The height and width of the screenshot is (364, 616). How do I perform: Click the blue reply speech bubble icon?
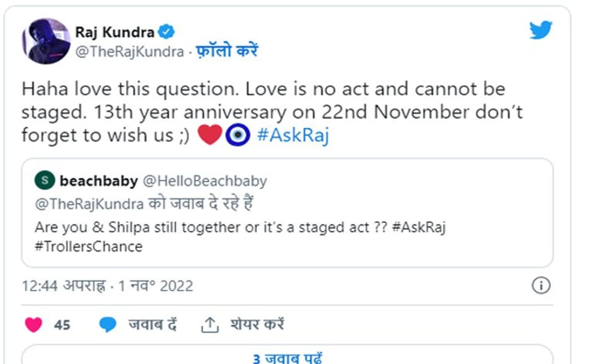click(108, 325)
